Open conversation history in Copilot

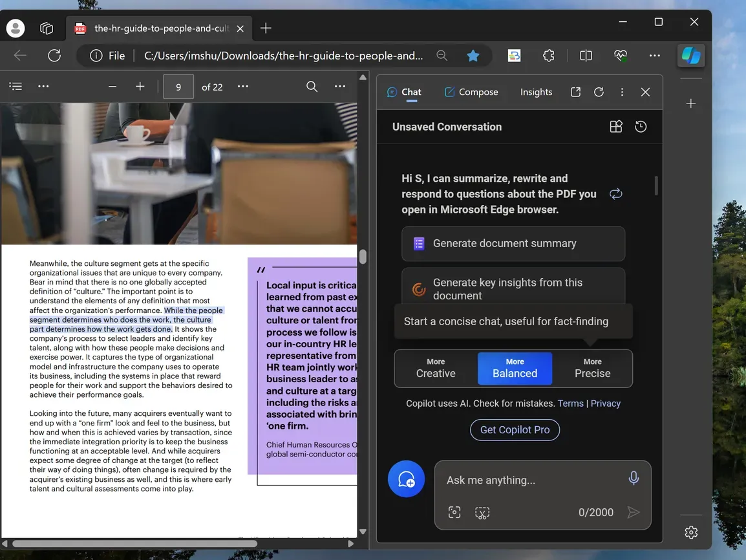tap(641, 126)
